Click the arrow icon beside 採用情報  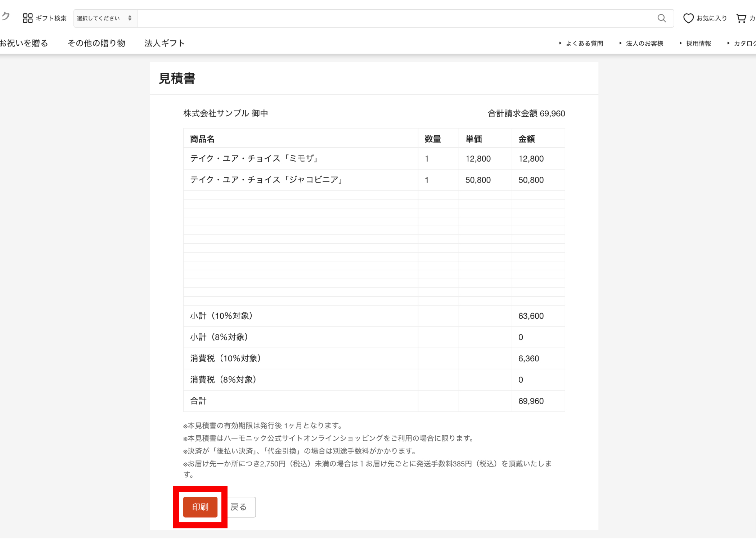tap(680, 43)
